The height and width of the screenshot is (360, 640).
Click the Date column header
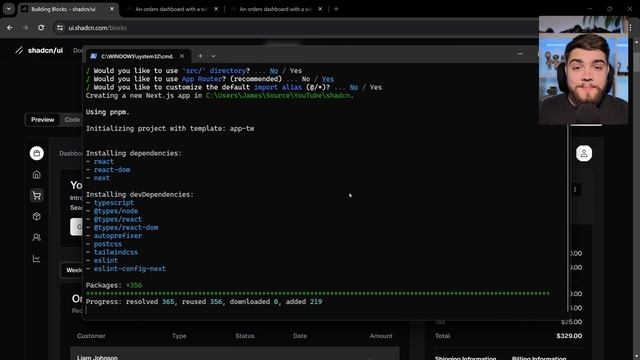[300, 336]
